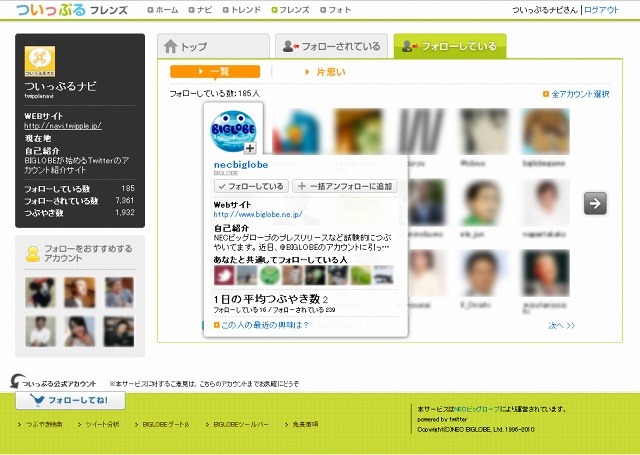The image size is (640, 455).
Task: Click the plus icon on BIGLOBE avatar
Action: point(250,148)
